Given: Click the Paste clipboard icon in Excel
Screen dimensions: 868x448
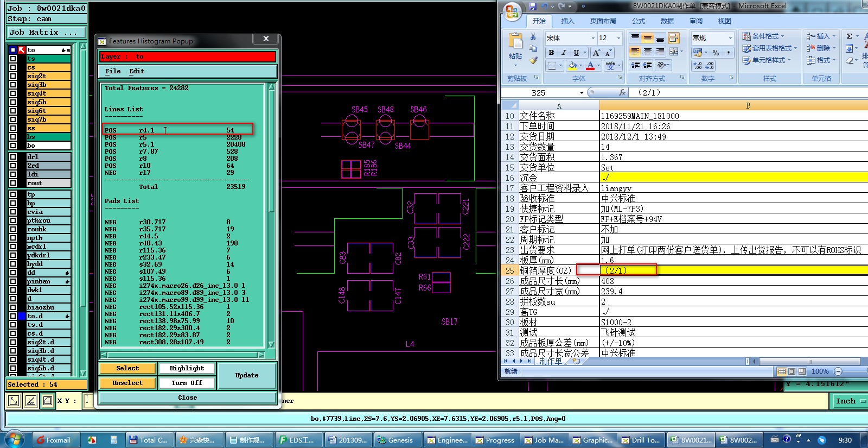Looking at the screenshot, I should (515, 42).
